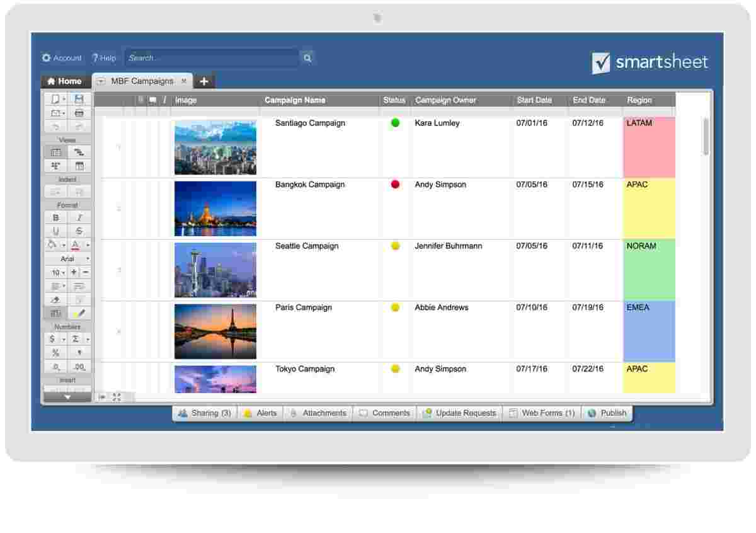Increase decimal places

pyautogui.click(x=79, y=367)
